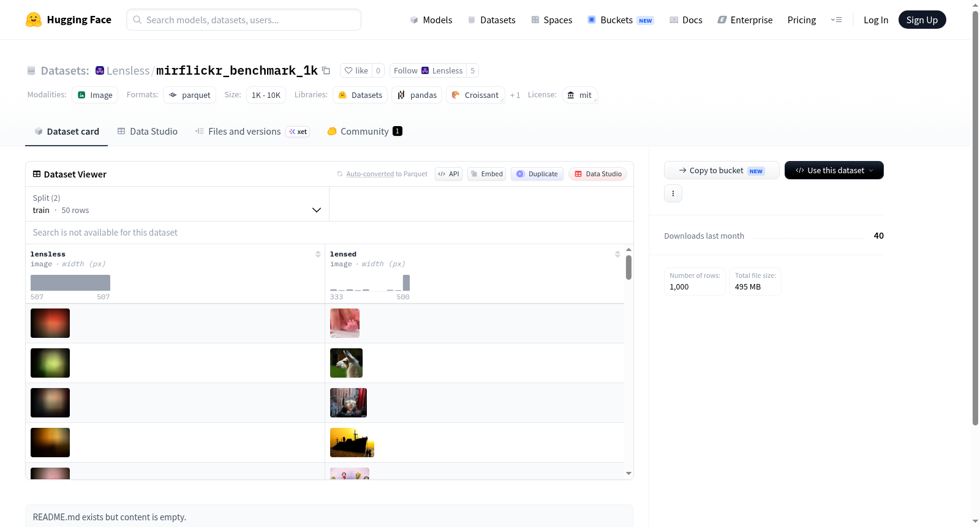This screenshot has height=527, width=980.
Task: Open the ship silhouette lensed thumbnail
Action: pyautogui.click(x=352, y=443)
